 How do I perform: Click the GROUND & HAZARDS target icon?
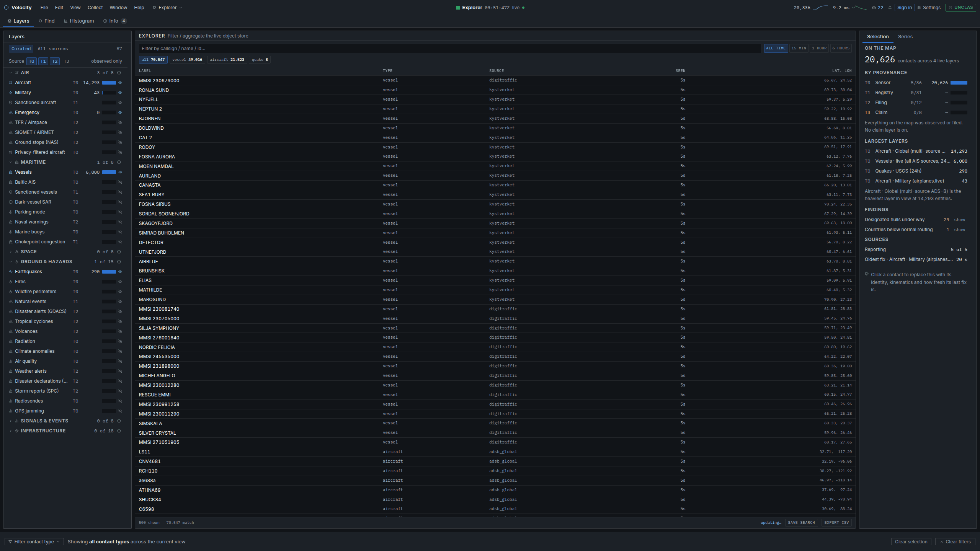pyautogui.click(x=119, y=262)
